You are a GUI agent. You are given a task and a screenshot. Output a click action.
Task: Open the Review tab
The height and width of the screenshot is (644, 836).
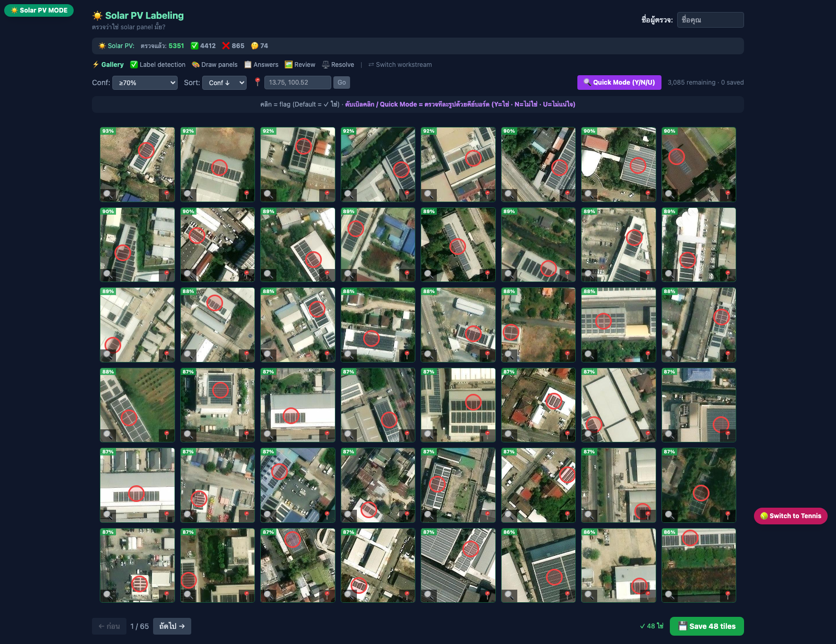pos(300,65)
